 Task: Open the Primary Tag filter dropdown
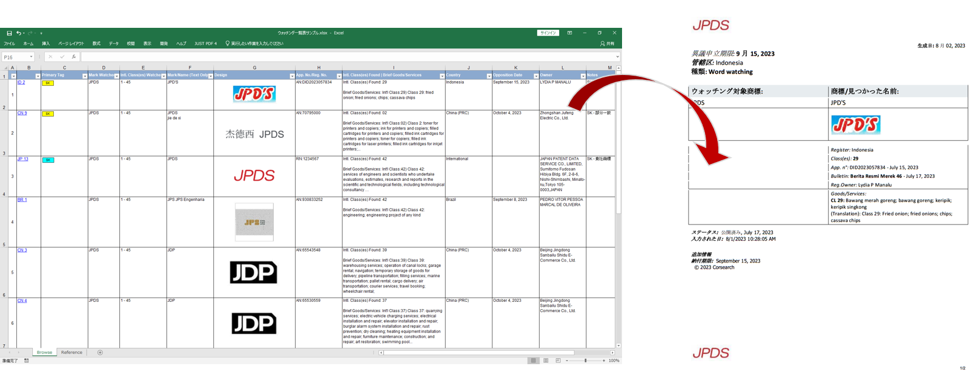click(84, 76)
